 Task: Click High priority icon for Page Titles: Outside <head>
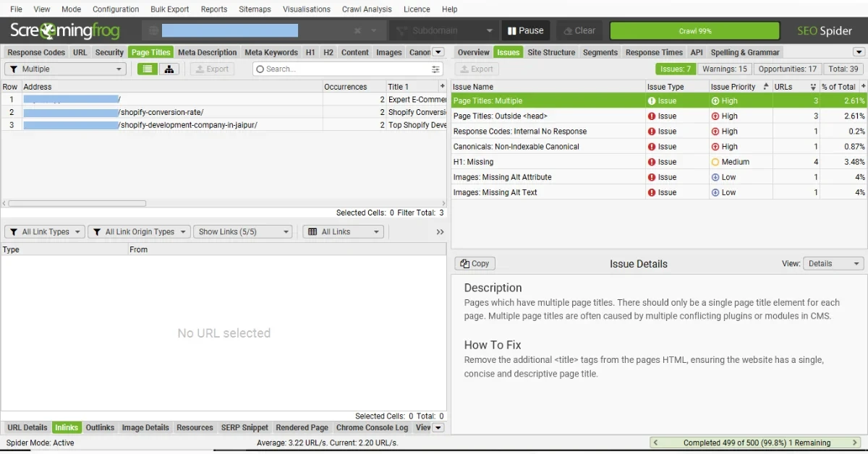point(715,116)
